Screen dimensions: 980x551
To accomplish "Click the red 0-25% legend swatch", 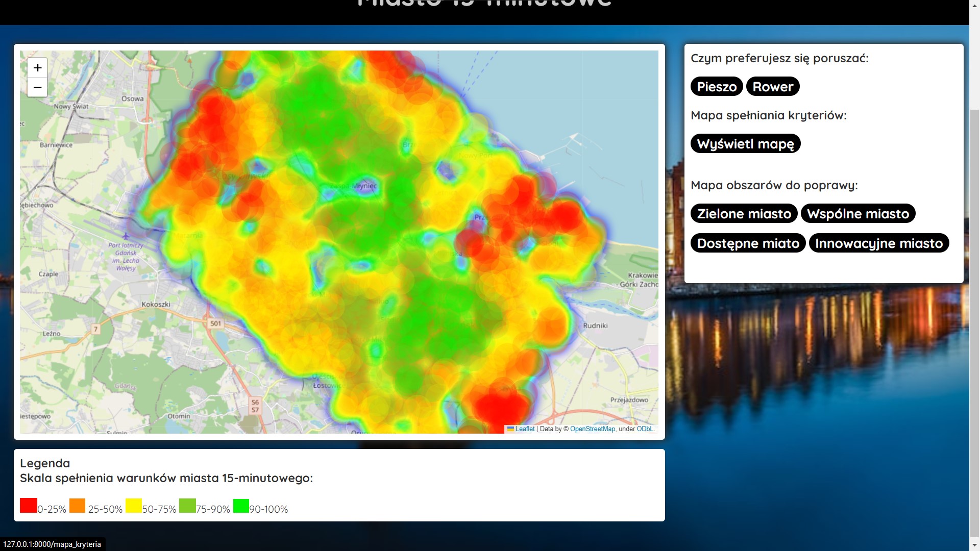I will (29, 506).
